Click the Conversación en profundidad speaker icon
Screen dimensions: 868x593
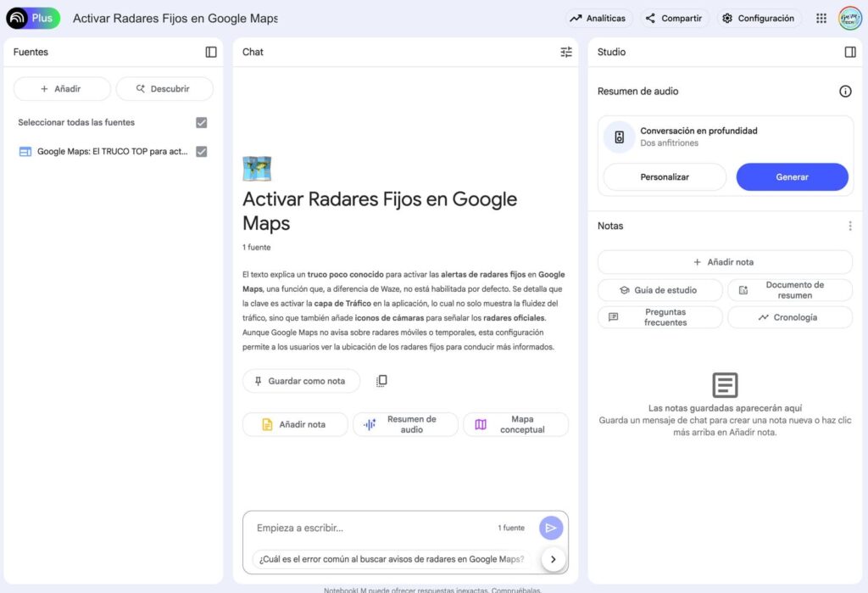point(620,137)
